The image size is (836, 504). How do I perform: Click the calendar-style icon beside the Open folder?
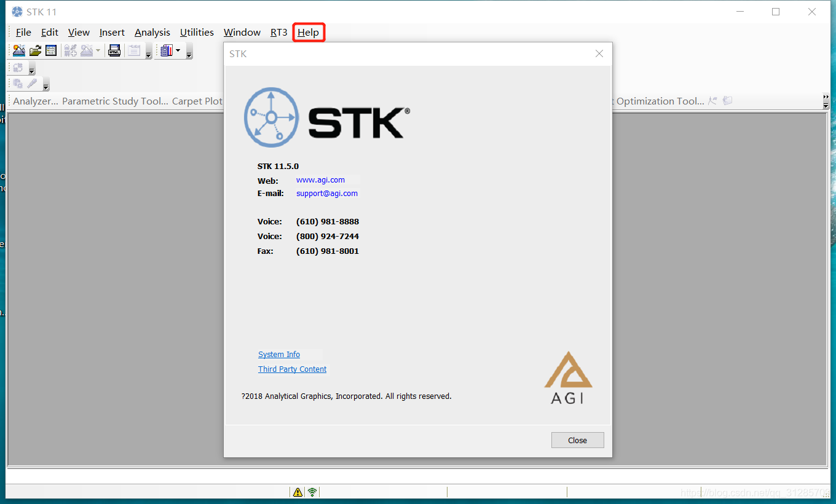point(50,50)
